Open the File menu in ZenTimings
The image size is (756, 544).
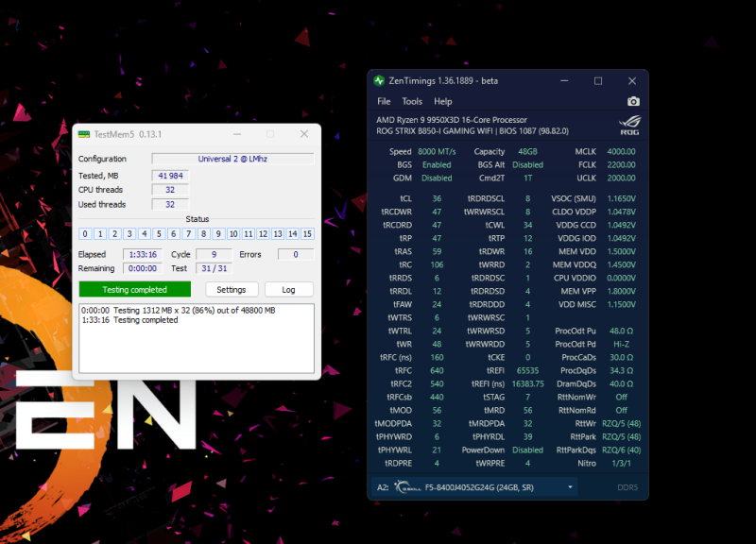[384, 101]
